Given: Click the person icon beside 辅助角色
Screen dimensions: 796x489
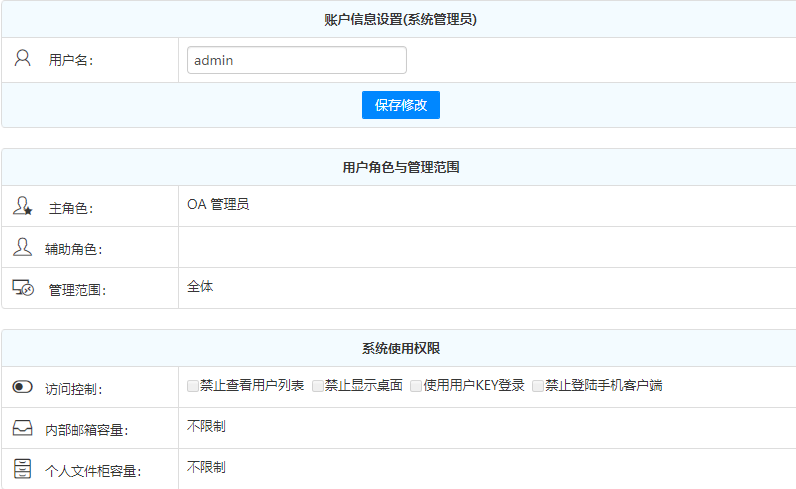Looking at the screenshot, I should click(22, 246).
